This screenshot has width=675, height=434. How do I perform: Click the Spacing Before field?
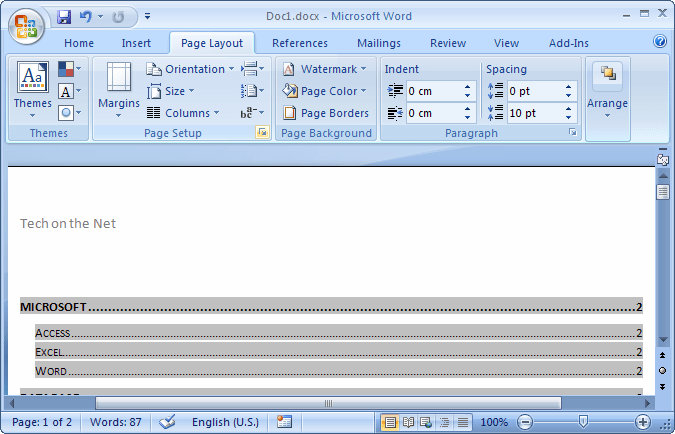tap(535, 91)
